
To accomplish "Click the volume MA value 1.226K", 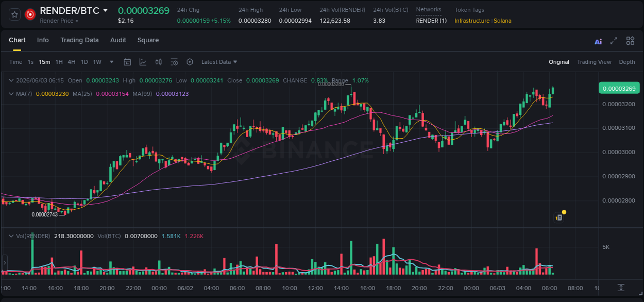I will point(194,236).
